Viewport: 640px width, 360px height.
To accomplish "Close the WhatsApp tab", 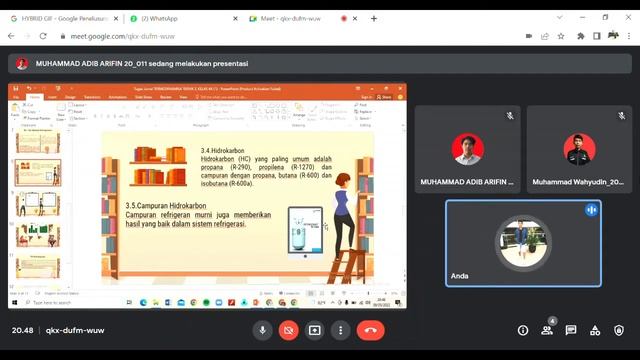I will click(235, 19).
